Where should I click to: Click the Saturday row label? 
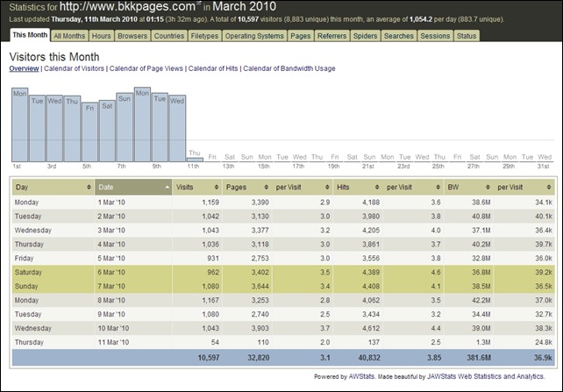pyautogui.click(x=28, y=272)
